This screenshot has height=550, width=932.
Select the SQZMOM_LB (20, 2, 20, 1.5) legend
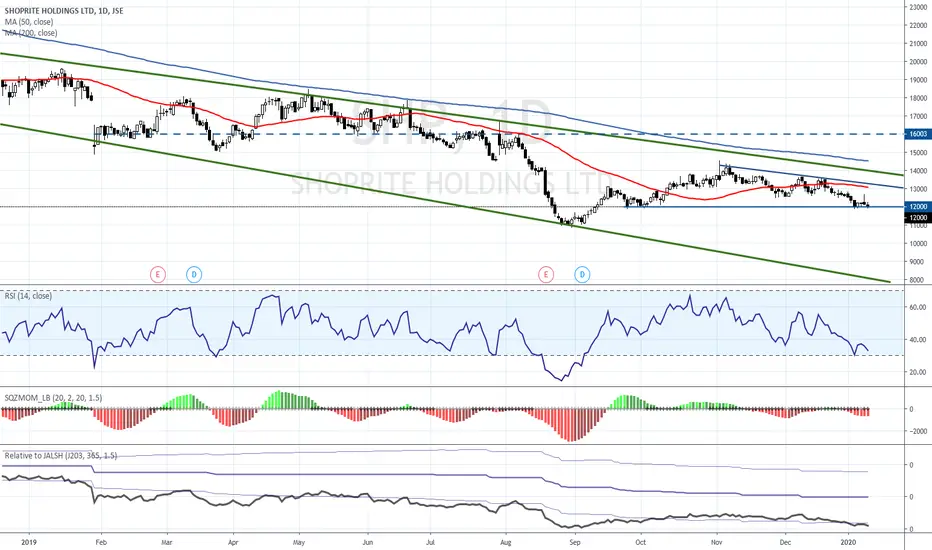(53, 398)
